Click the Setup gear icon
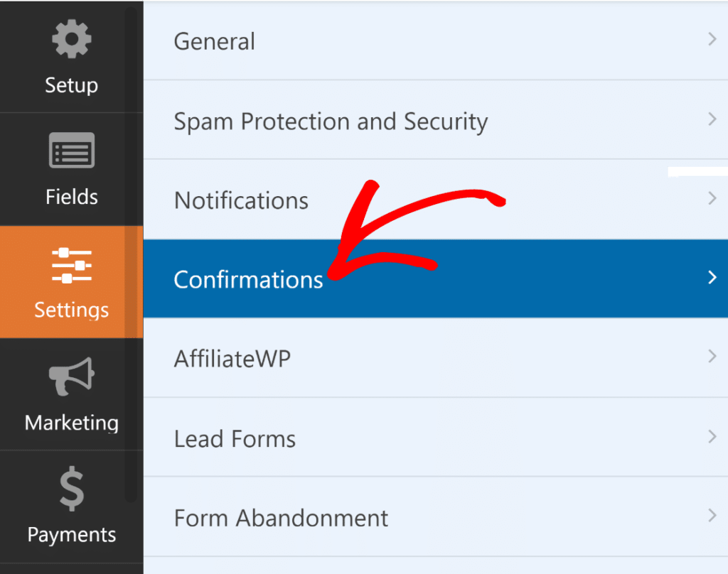 coord(71,40)
